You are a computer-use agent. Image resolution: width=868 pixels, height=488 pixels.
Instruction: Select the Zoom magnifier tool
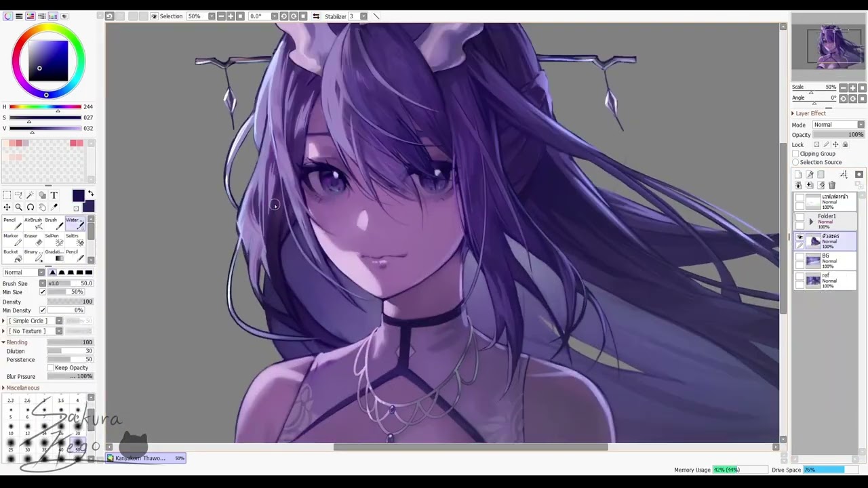(x=18, y=207)
